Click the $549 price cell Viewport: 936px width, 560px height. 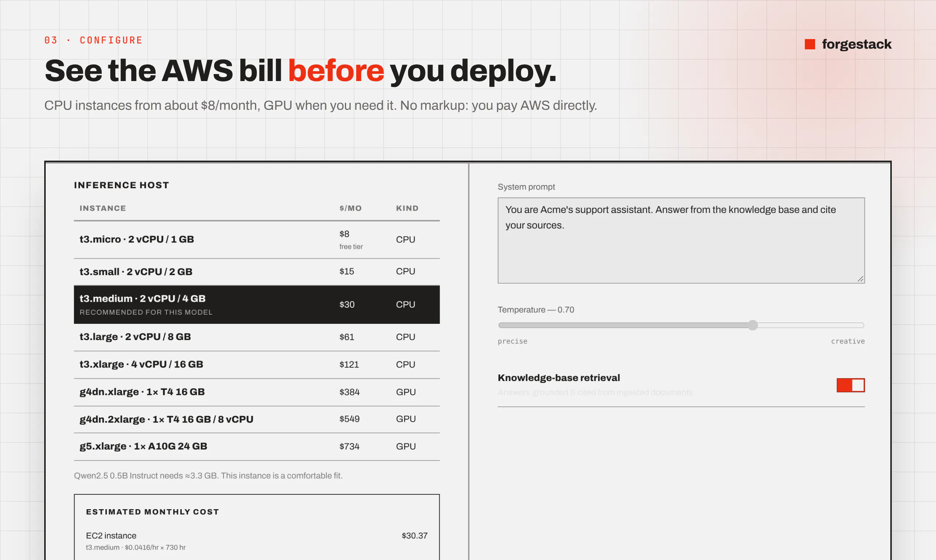[x=349, y=419]
